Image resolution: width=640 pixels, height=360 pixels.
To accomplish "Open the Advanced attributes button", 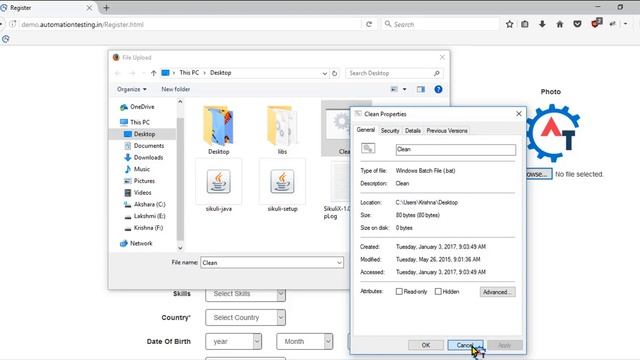I will click(x=498, y=292).
